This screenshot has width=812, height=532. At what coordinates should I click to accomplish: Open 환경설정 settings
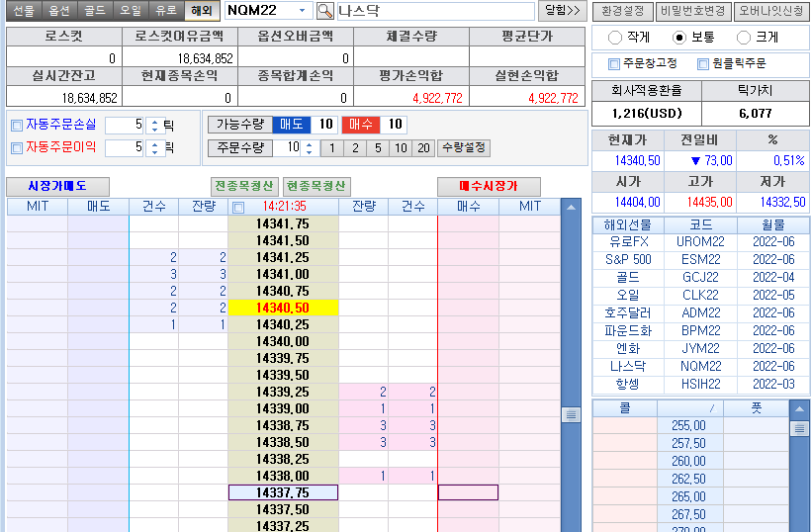click(x=623, y=11)
